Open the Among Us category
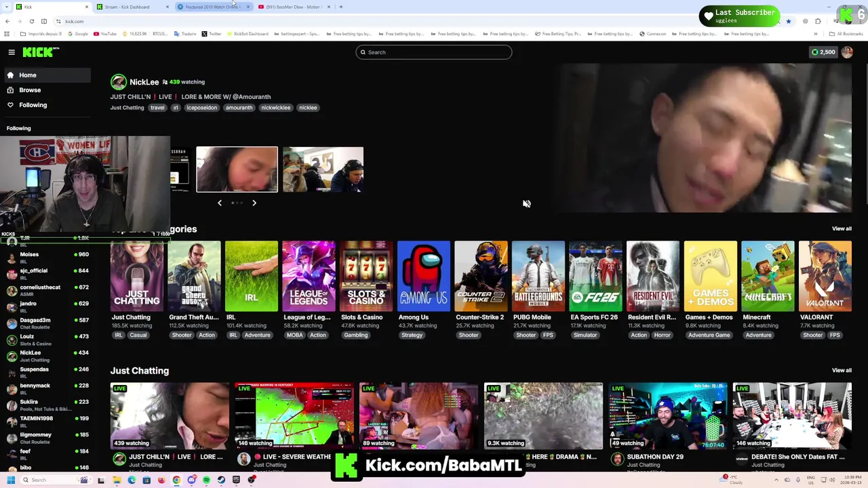868x488 pixels. tap(423, 277)
